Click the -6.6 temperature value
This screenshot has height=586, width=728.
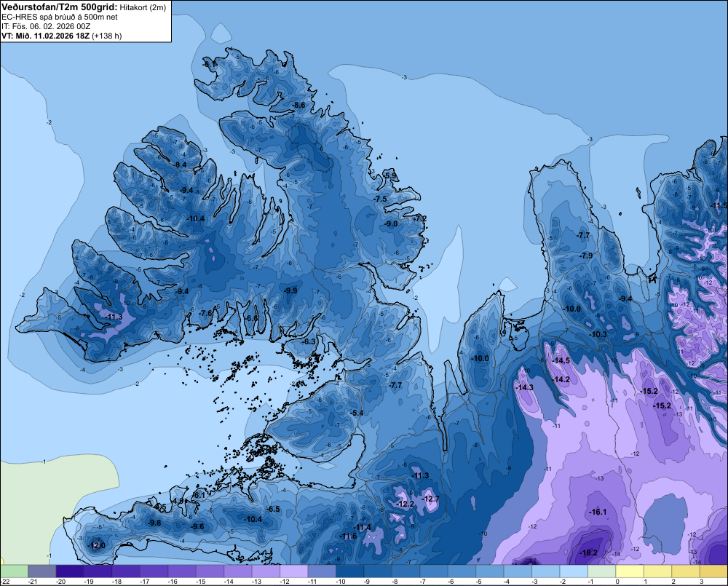tap(251, 318)
